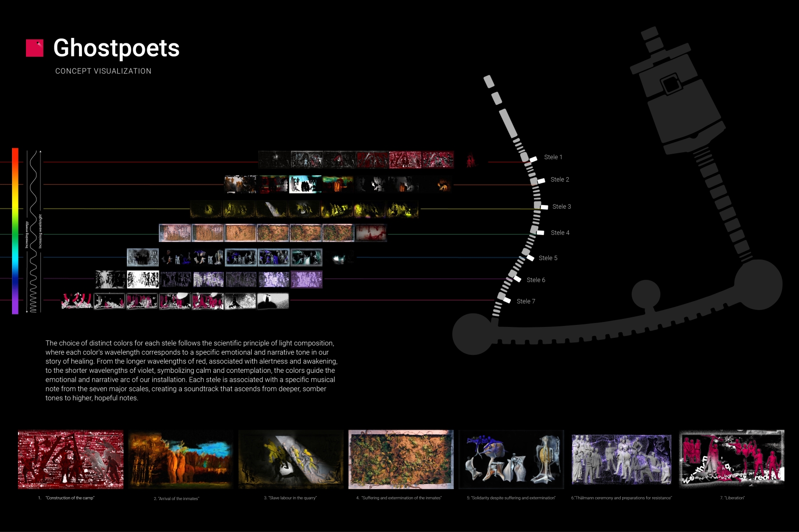
Task: Open the red "Construction of the camp" image
Action: click(70, 460)
